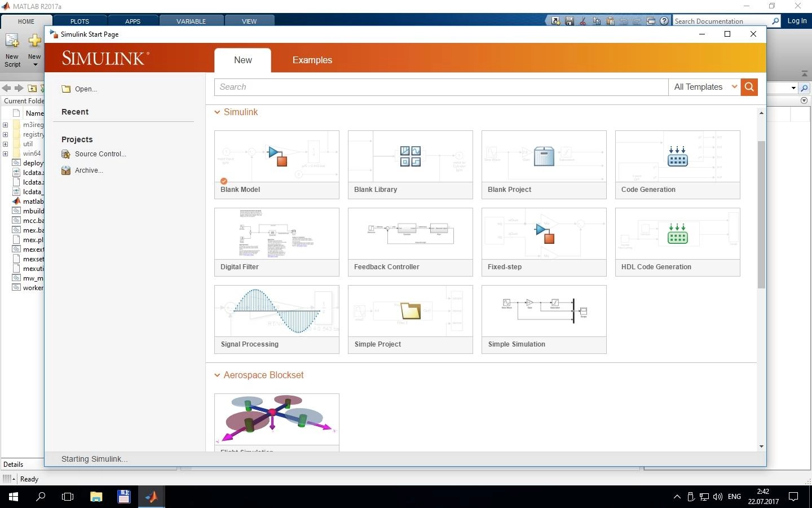Click the Undo icon in MATLAB toolbar
Viewport: 812px width, 508px height.
[x=624, y=21]
